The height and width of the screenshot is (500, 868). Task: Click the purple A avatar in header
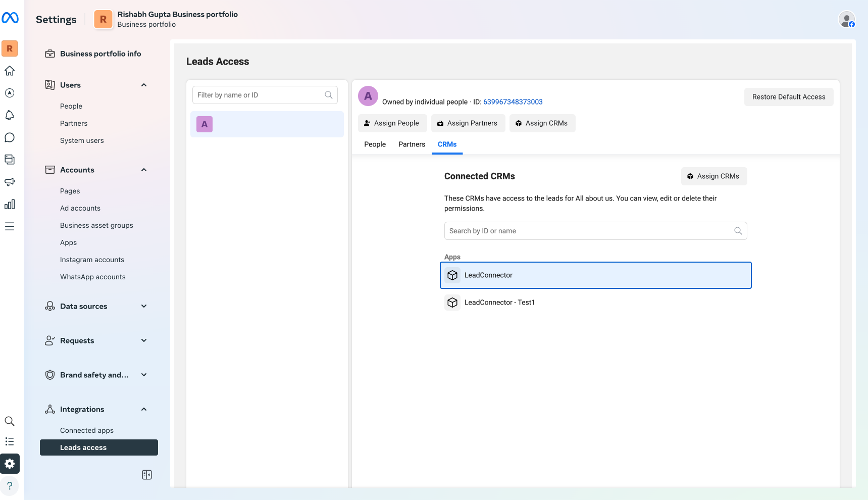click(x=368, y=96)
